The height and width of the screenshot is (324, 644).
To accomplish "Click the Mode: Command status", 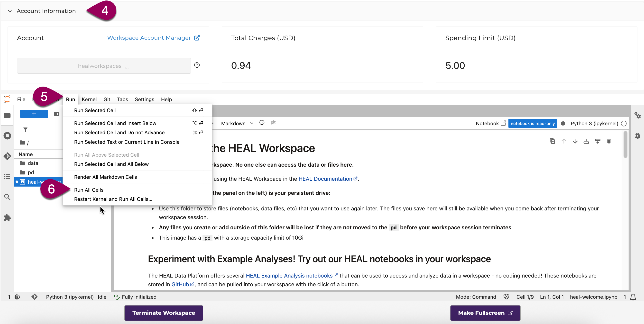I will [x=476, y=297].
